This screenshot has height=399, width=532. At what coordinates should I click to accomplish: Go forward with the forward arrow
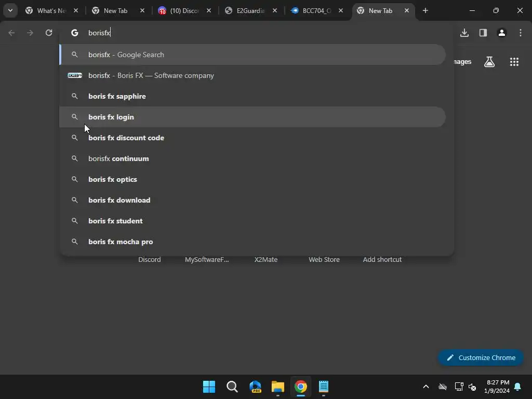30,33
